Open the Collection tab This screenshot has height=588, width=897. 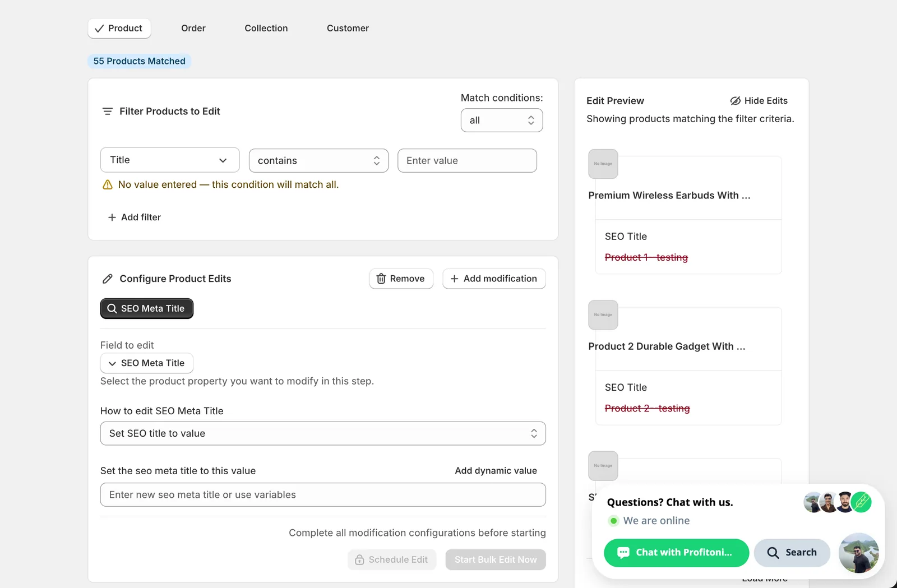[x=266, y=28]
